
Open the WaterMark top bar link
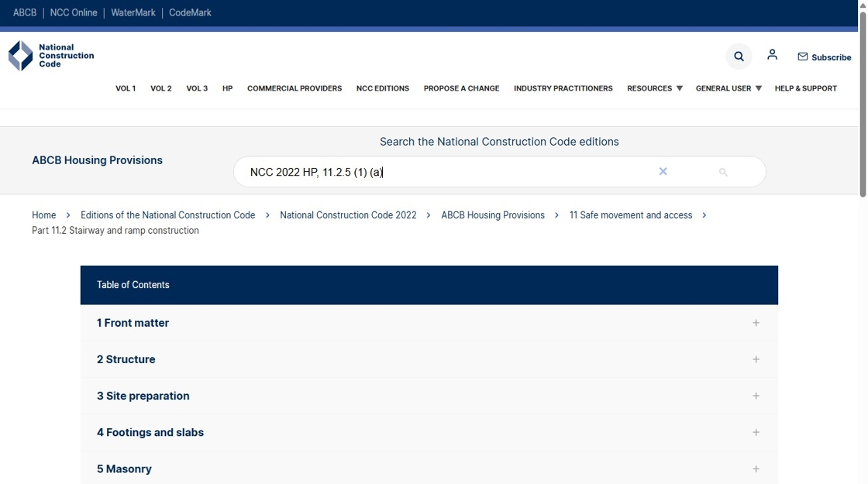[133, 12]
